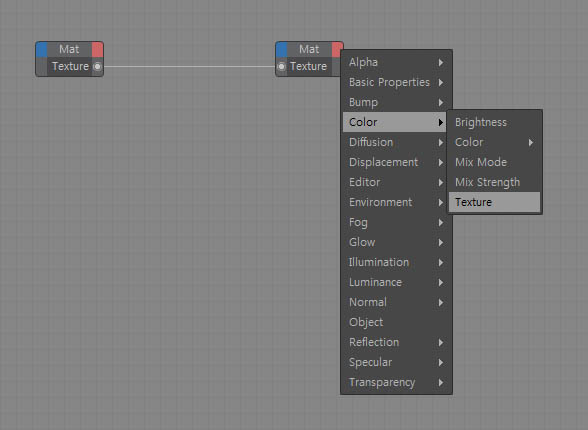This screenshot has width=588, height=430.
Task: Click red output corner of left Mat node
Action: tap(98, 49)
